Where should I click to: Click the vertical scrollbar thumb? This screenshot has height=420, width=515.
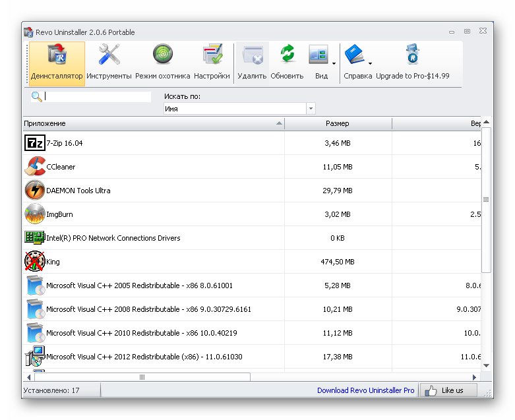(x=487, y=200)
